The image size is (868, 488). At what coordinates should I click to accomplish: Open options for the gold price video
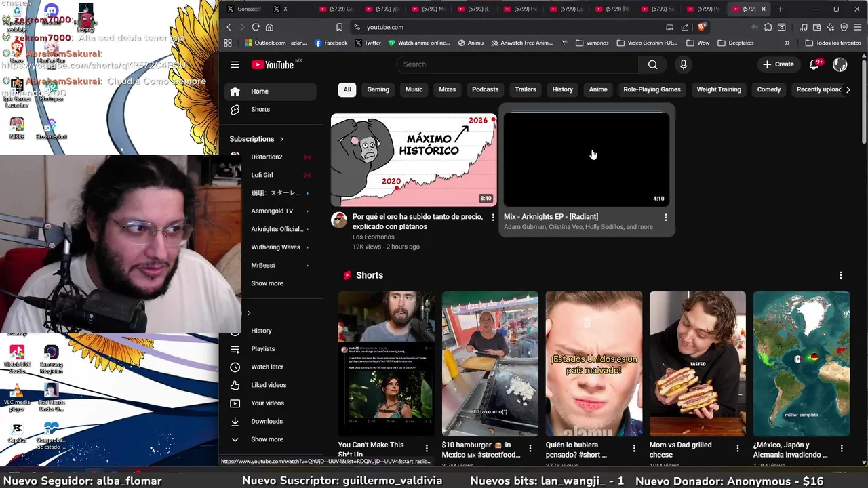pyautogui.click(x=493, y=218)
